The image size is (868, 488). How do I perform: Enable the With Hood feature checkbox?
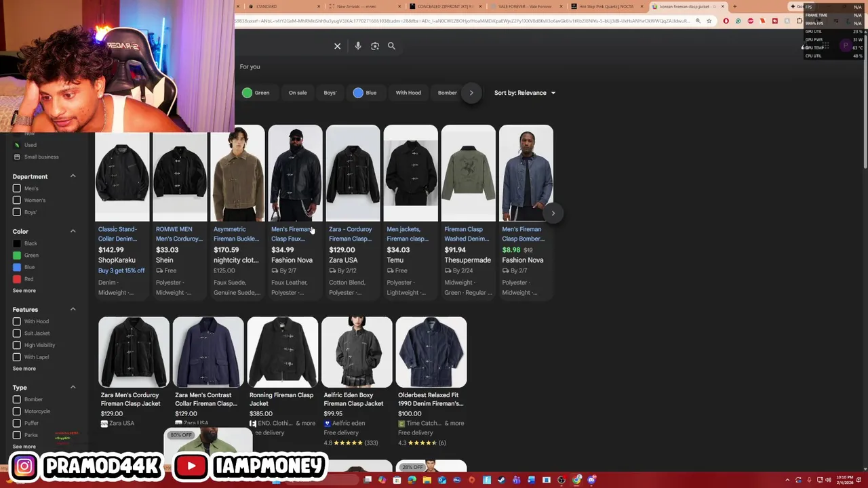(x=17, y=321)
